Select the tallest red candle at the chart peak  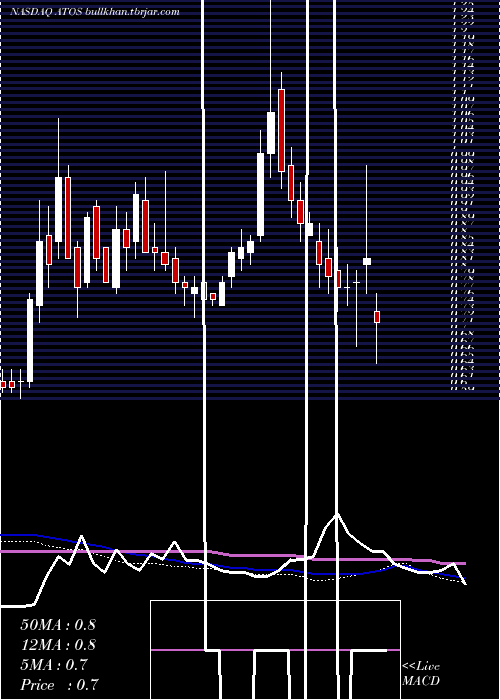pos(281,130)
